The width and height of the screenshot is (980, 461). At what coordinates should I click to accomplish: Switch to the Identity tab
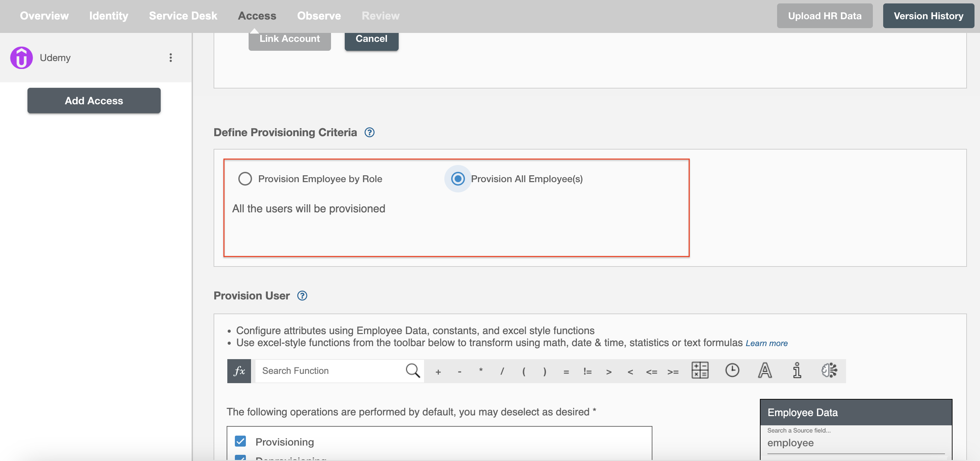click(109, 16)
